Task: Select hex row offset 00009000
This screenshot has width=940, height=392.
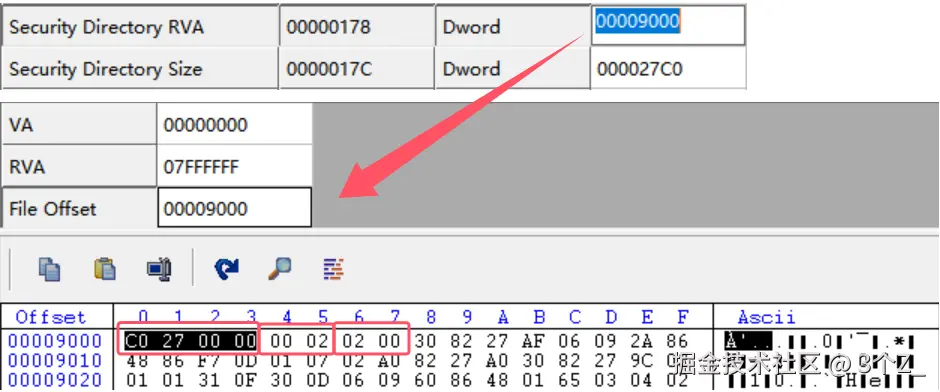Action: coord(55,341)
